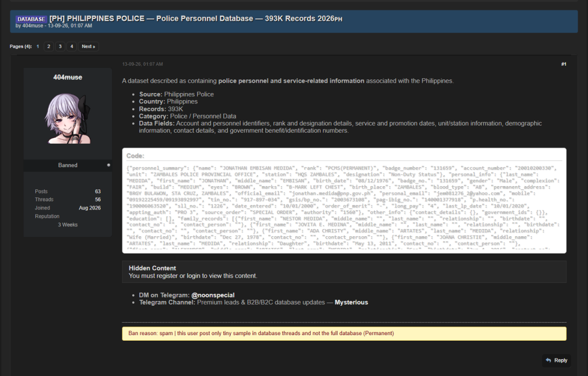Click the Next page link
Image resolution: width=588 pixels, height=376 pixels.
point(88,46)
